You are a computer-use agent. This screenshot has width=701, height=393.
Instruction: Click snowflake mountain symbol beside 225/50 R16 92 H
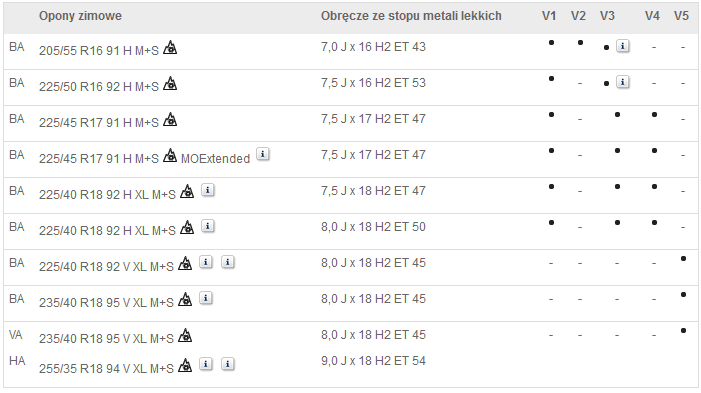coord(170,84)
